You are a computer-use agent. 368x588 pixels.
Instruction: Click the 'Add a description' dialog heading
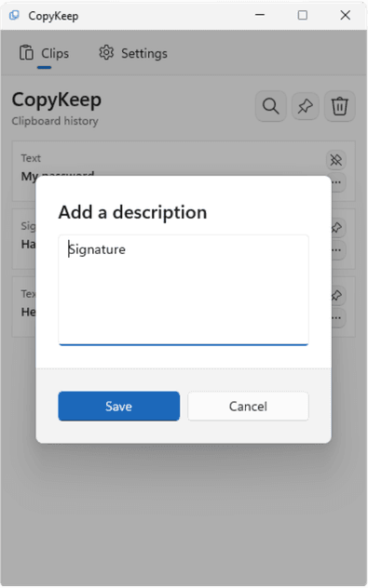[132, 212]
